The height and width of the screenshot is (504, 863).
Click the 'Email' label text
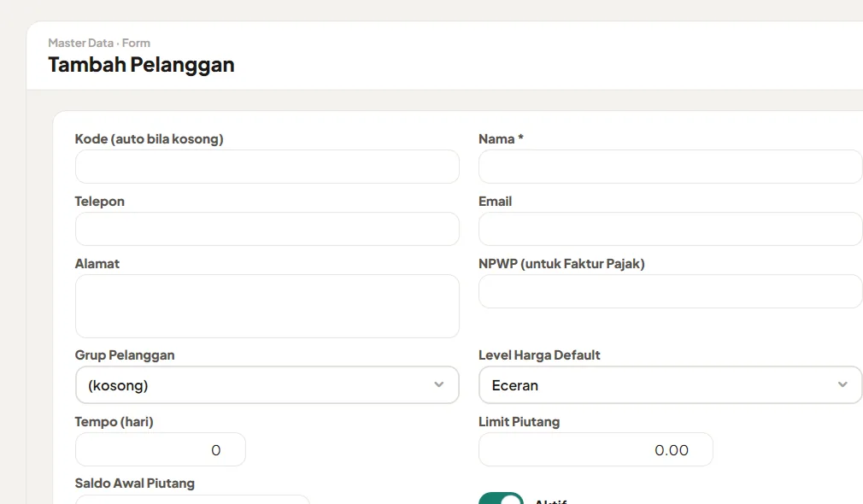[x=496, y=202]
